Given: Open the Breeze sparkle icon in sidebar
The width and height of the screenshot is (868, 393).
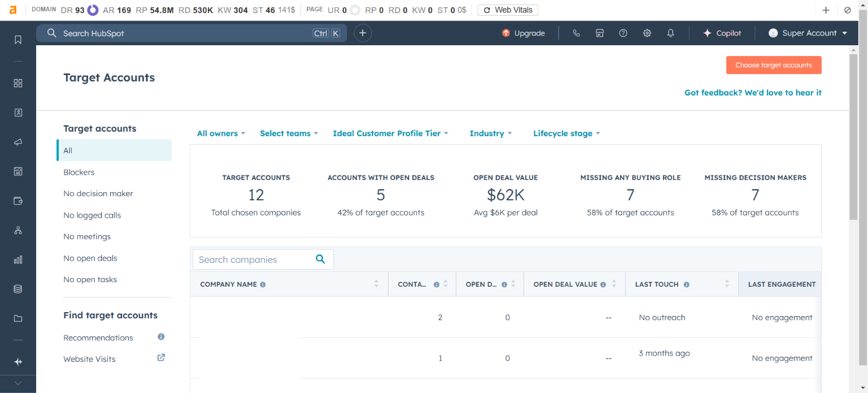Looking at the screenshot, I should [x=18, y=362].
